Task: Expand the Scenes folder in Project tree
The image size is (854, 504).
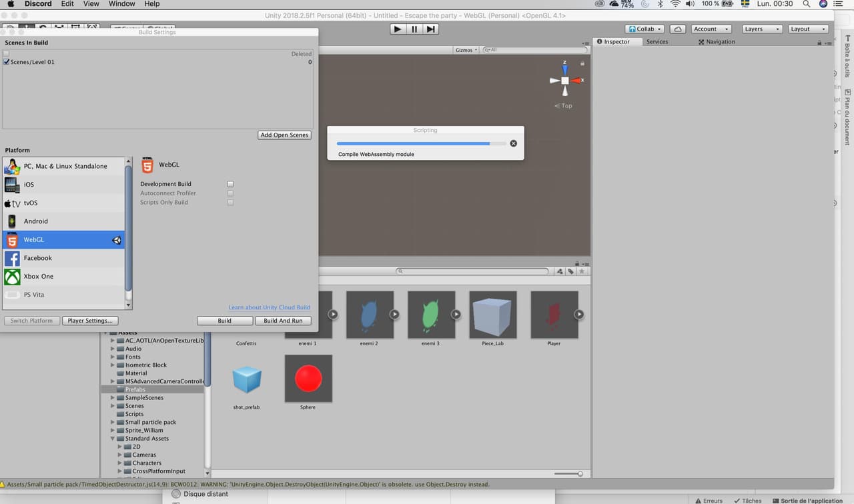Action: pyautogui.click(x=113, y=406)
